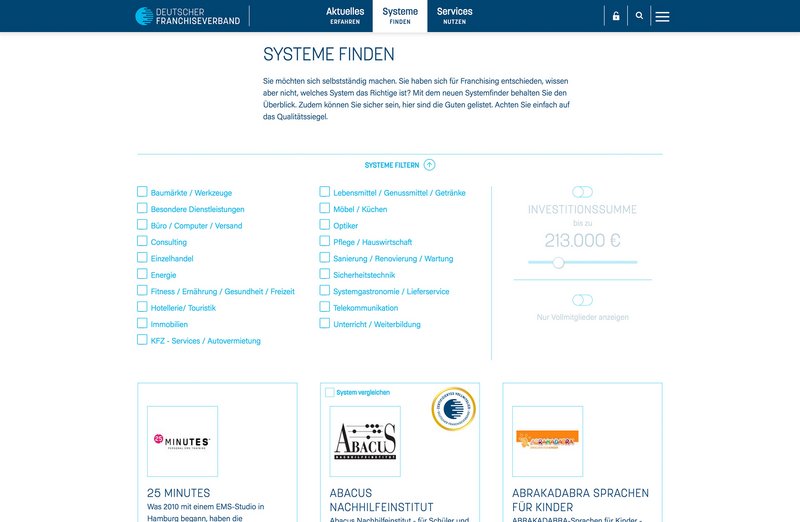Open the Abacus logo thumbnail
The image size is (800, 522).
point(365,441)
